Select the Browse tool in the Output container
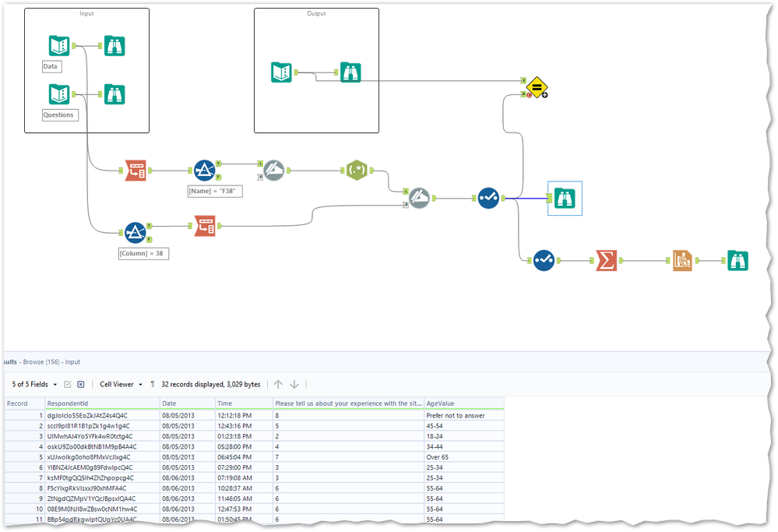The height and width of the screenshot is (532, 778). pos(350,72)
